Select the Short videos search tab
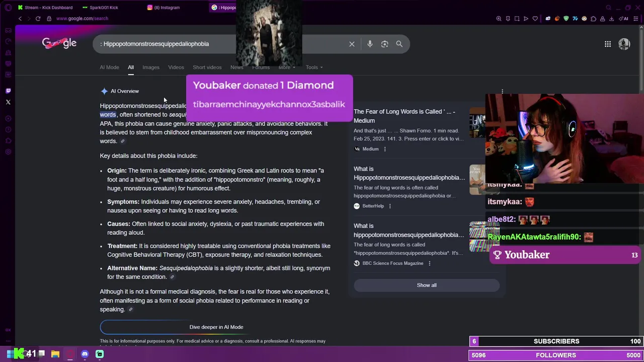Image resolution: width=644 pixels, height=362 pixels. (x=207, y=67)
